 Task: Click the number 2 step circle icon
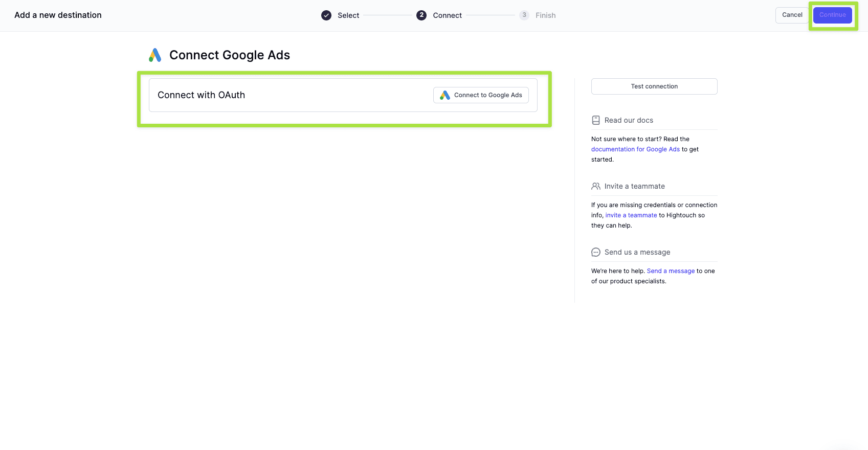[x=421, y=15]
